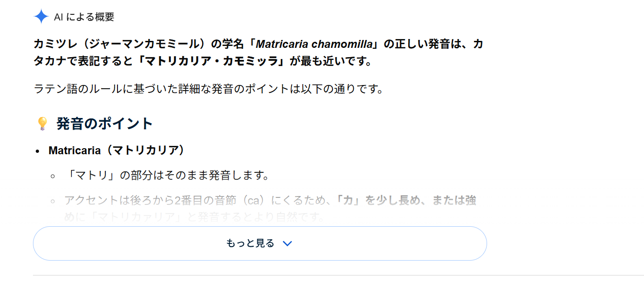Click the AI による概要 label

pyautogui.click(x=84, y=17)
